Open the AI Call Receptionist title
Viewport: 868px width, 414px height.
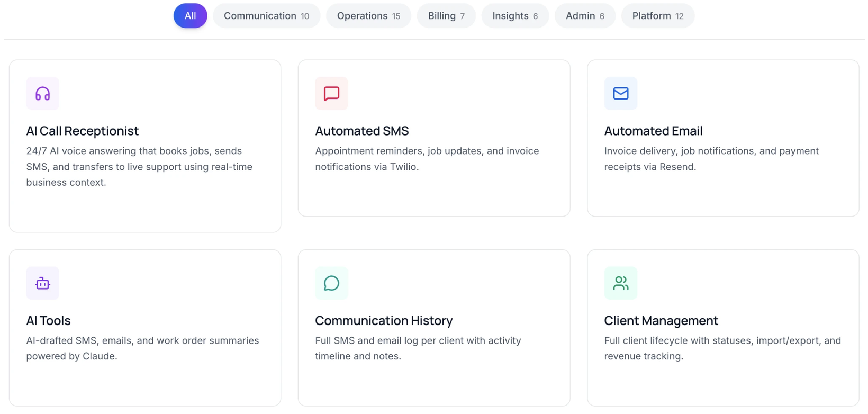[x=83, y=131]
